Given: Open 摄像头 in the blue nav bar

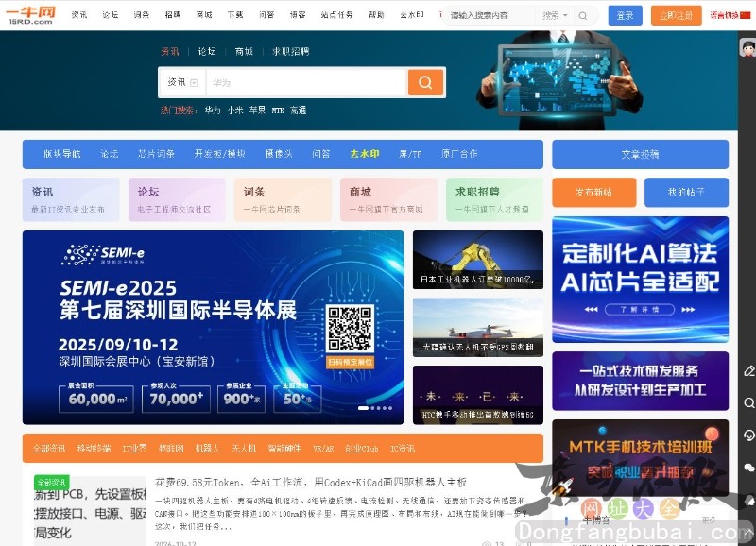Looking at the screenshot, I should tap(279, 154).
